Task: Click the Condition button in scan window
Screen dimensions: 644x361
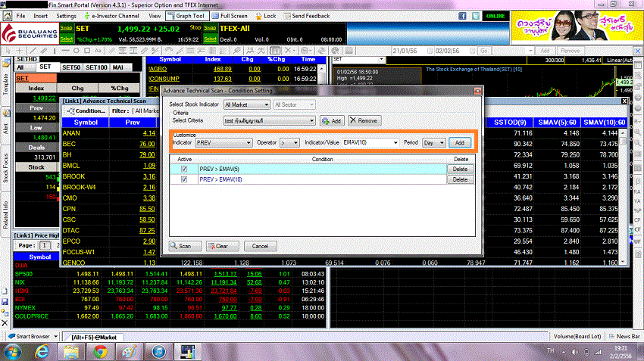Action: pyautogui.click(x=86, y=110)
